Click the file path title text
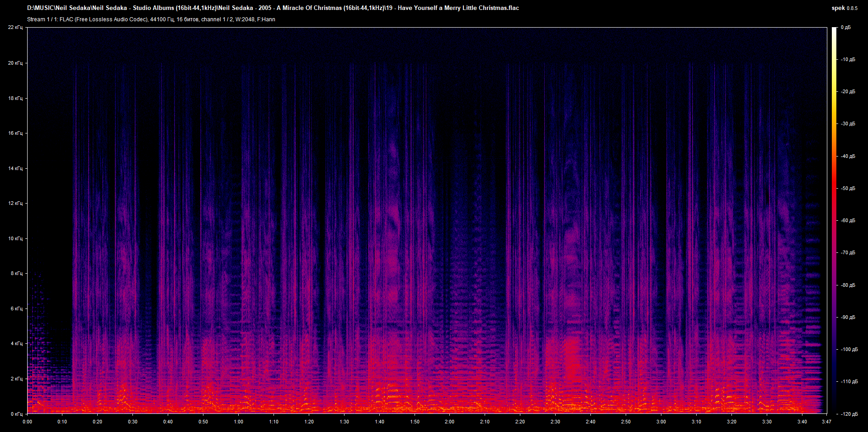The height and width of the screenshot is (432, 868). [273, 8]
